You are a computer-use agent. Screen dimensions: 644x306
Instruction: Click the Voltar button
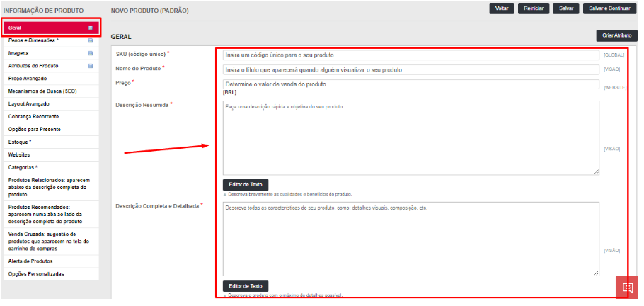(501, 8)
